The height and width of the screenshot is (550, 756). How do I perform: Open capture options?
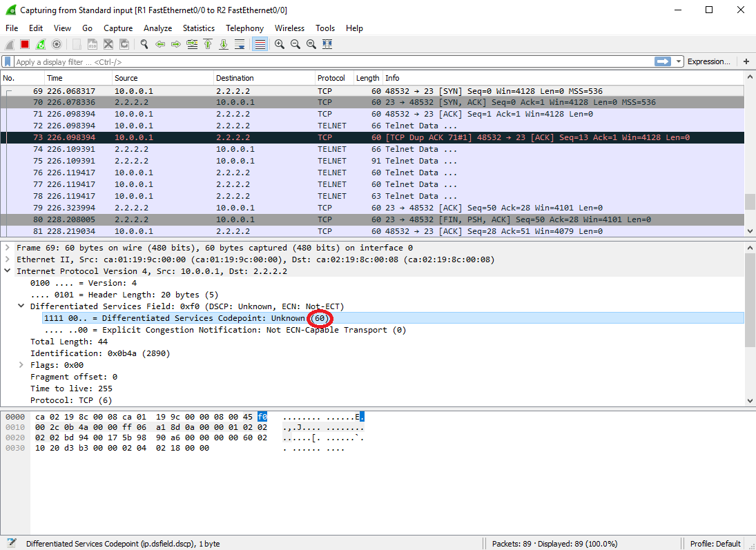(x=57, y=43)
